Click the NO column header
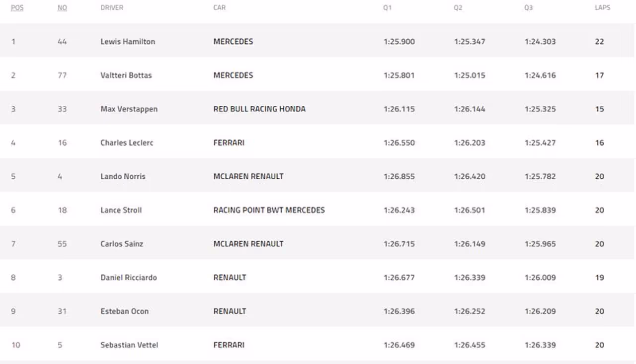The width and height of the screenshot is (636, 364). (x=62, y=8)
